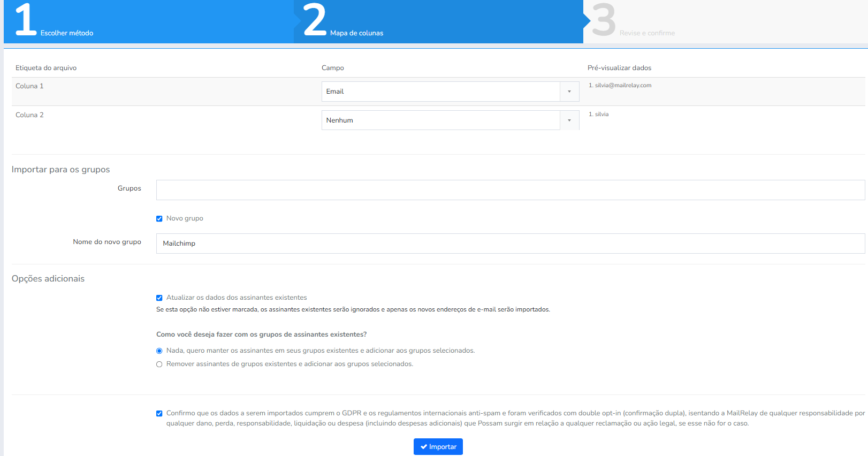The width and height of the screenshot is (868, 456).
Task: Click the Nome do novo grupo field containing Mailchimp
Action: point(511,244)
